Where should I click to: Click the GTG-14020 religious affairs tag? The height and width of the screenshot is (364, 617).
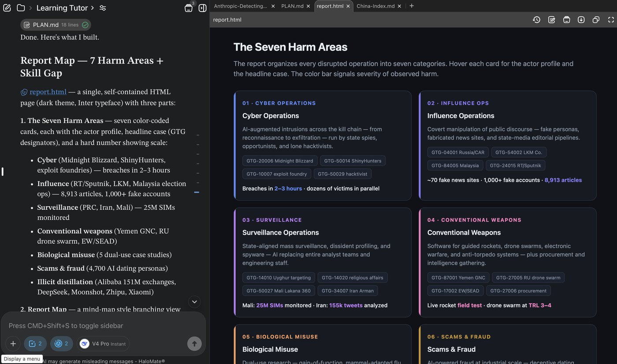click(353, 278)
